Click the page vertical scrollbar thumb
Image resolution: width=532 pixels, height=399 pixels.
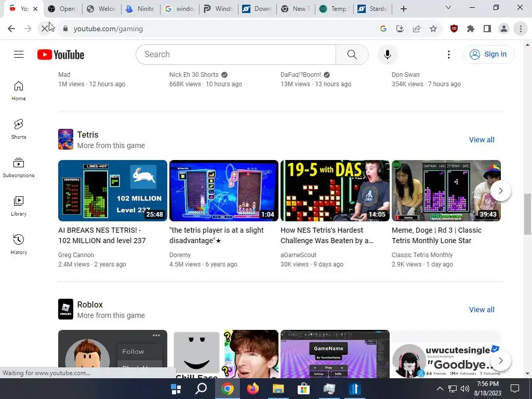(x=527, y=214)
